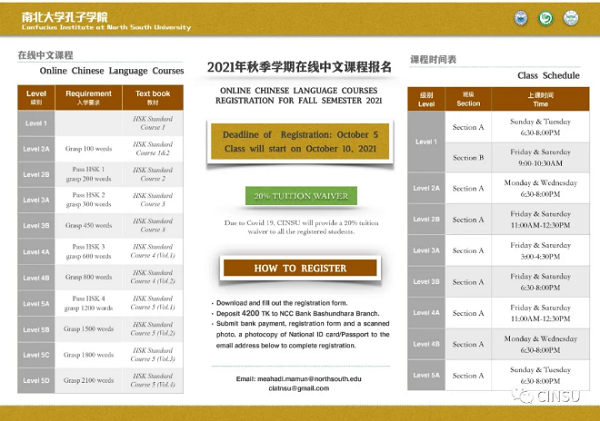Select the Deadline of Registration gold box

294,140
